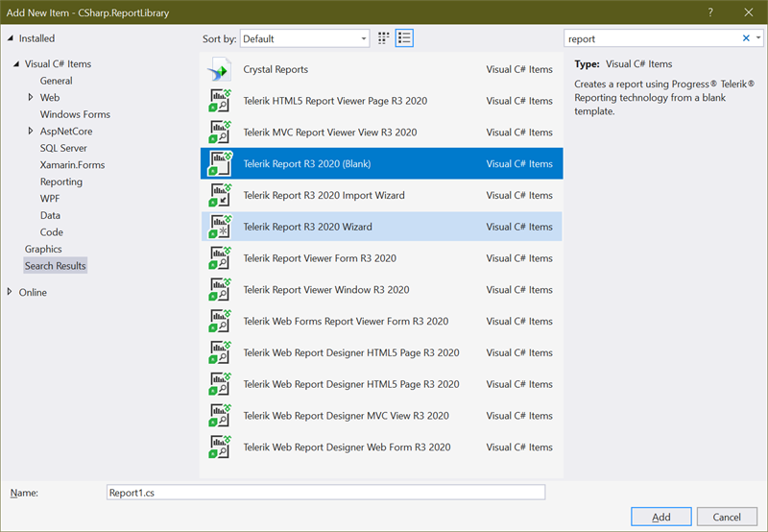
Task: Select the Data category
Action: 50,215
